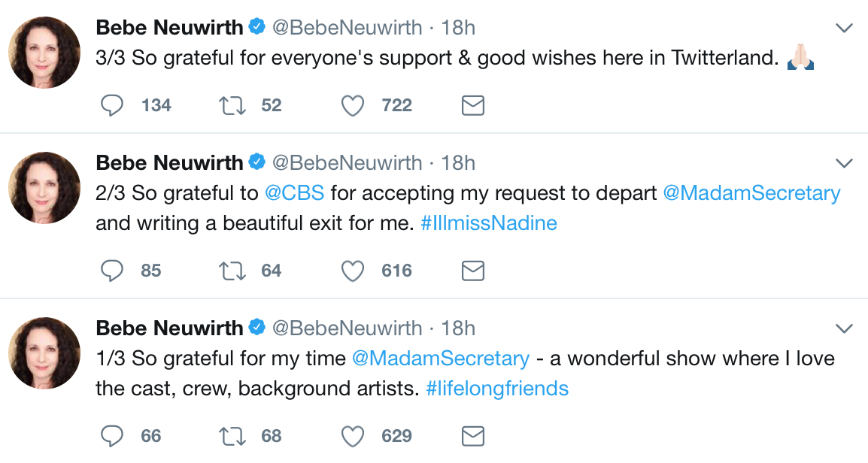This screenshot has height=463, width=868.
Task: Like the 1/3 tweet with 629 likes
Action: 353,436
